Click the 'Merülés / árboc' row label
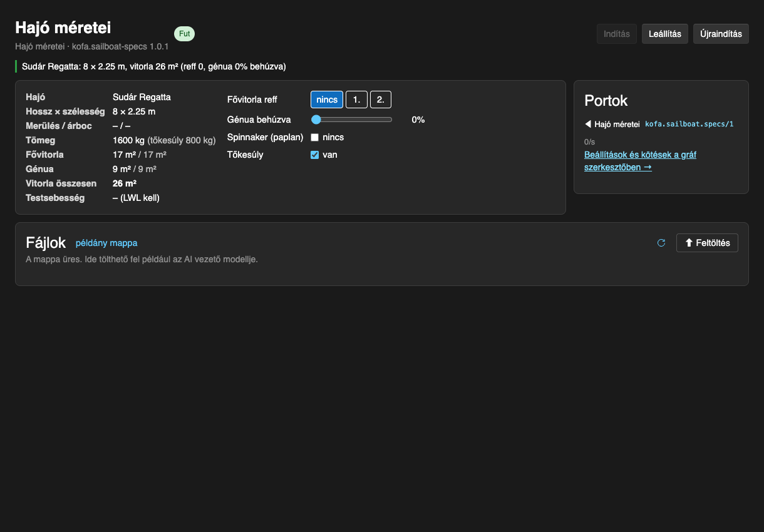 (x=59, y=126)
